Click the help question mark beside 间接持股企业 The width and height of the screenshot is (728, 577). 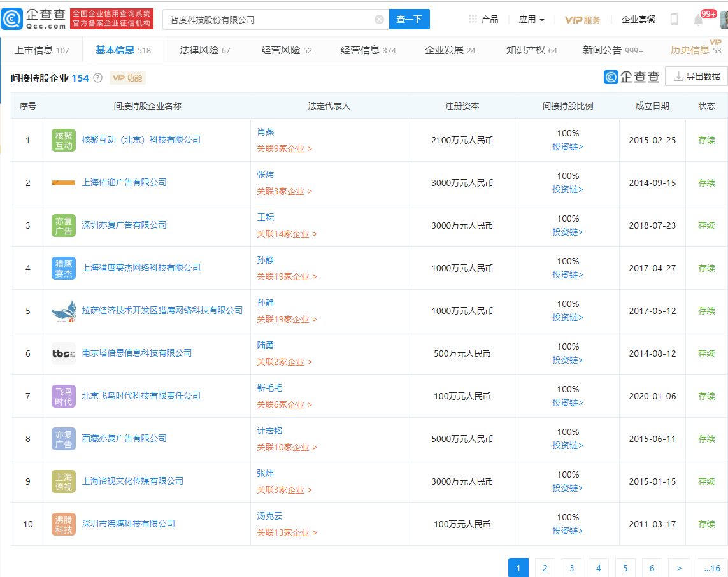coord(97,78)
